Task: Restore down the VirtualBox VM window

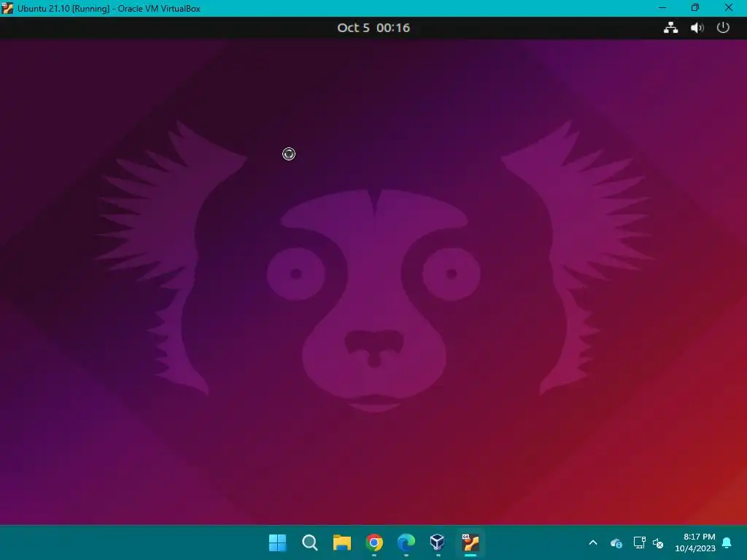Action: [695, 8]
